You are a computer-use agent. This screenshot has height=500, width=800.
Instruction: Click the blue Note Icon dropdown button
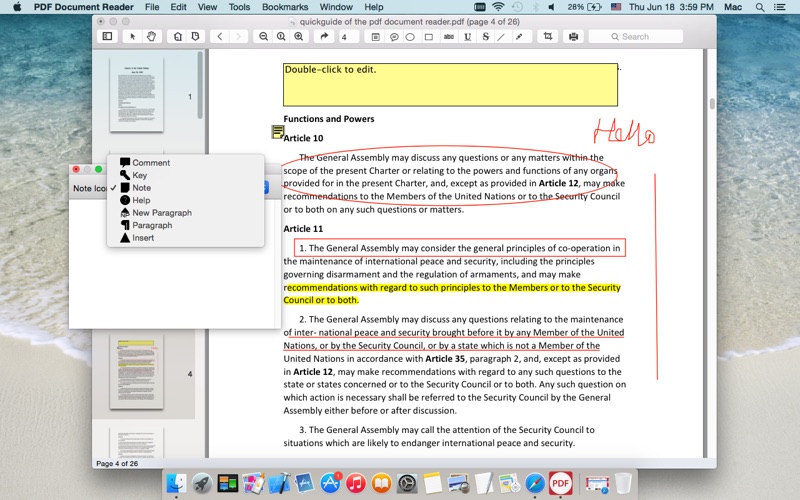click(x=266, y=187)
